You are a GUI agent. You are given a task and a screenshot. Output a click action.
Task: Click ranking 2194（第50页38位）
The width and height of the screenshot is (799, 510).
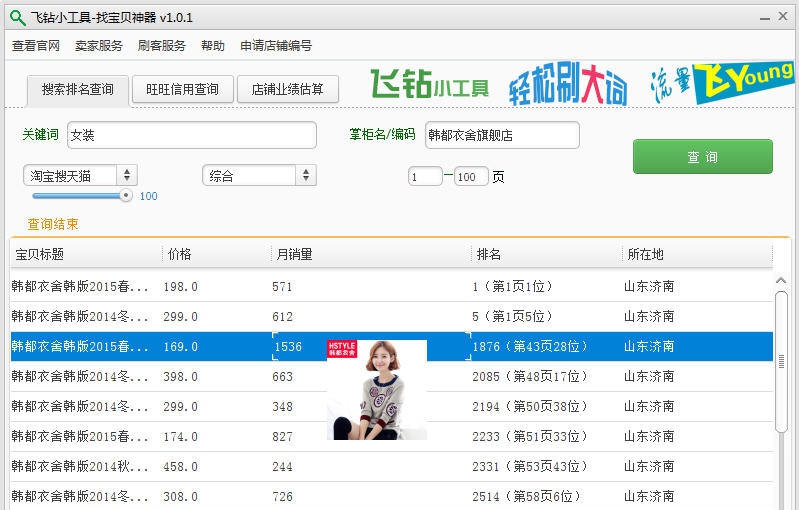[530, 407]
